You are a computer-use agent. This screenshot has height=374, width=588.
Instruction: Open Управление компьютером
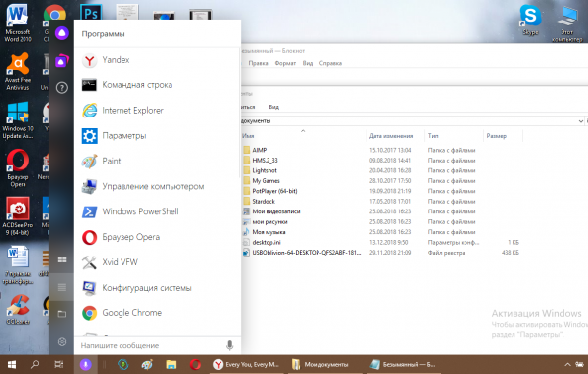[158, 186]
